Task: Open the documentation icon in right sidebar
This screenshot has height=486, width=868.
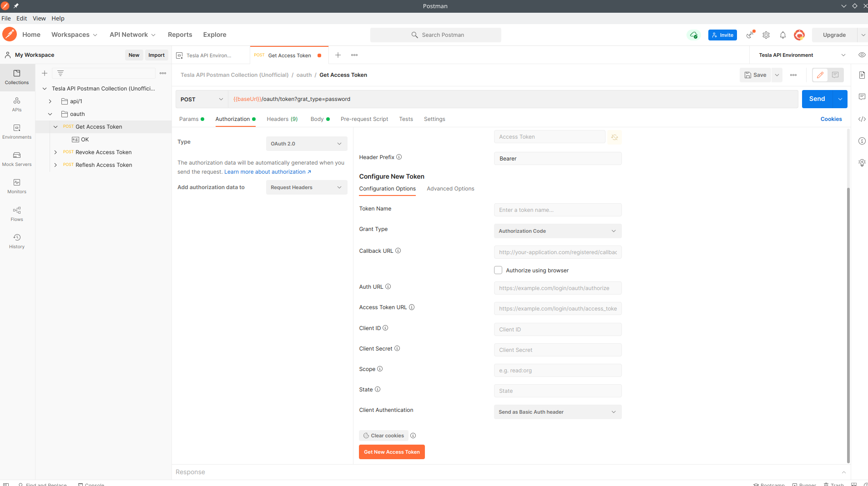Action: coord(862,75)
